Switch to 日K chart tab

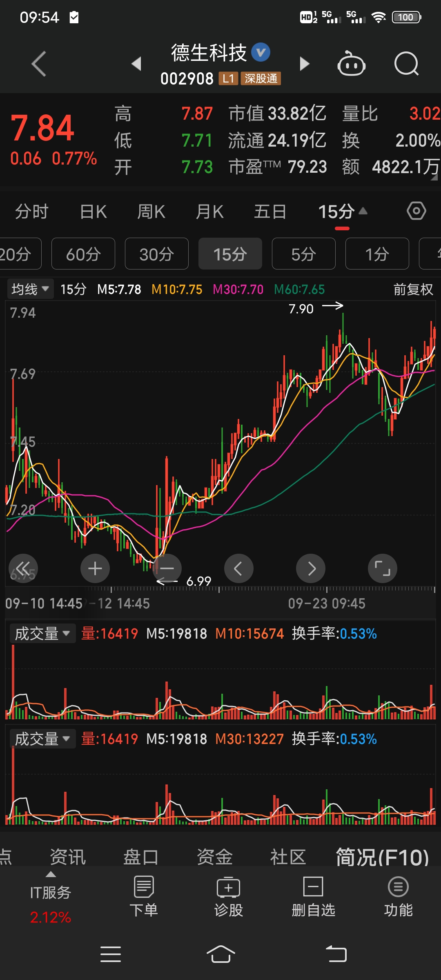coord(94,212)
